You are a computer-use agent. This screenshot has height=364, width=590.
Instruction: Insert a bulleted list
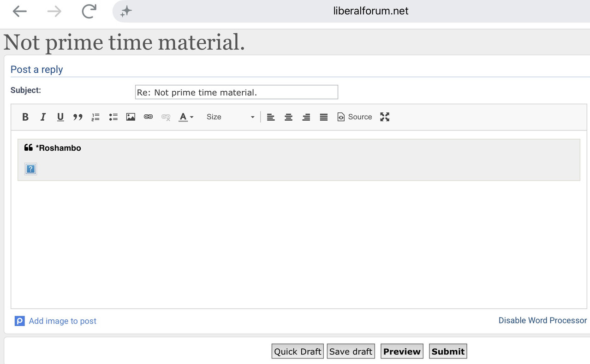point(113,117)
